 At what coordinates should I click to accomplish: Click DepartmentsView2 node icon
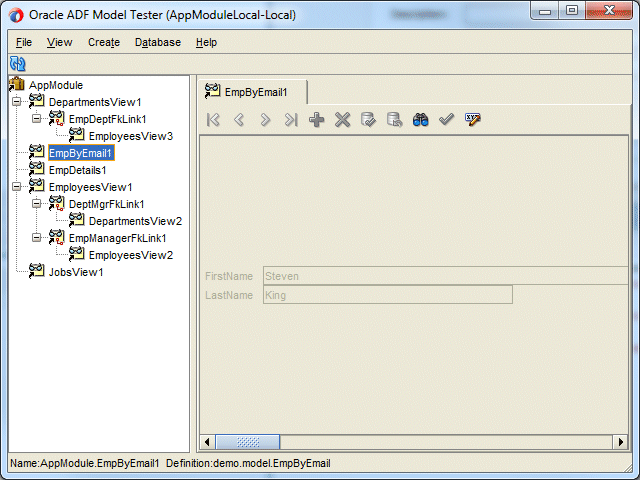point(76,220)
